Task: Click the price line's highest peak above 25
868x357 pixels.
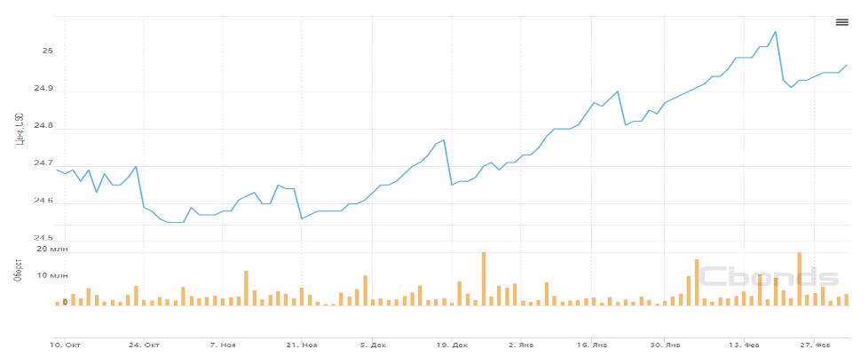Action: [x=775, y=32]
